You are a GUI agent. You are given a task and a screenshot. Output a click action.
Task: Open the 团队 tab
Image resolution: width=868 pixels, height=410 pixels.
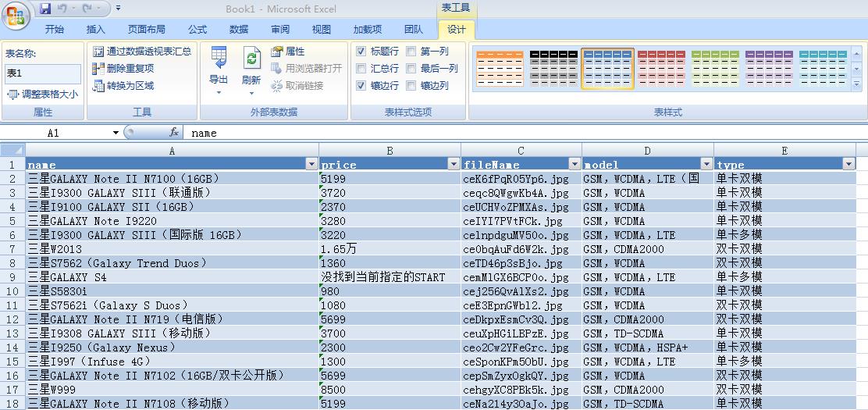pyautogui.click(x=414, y=30)
